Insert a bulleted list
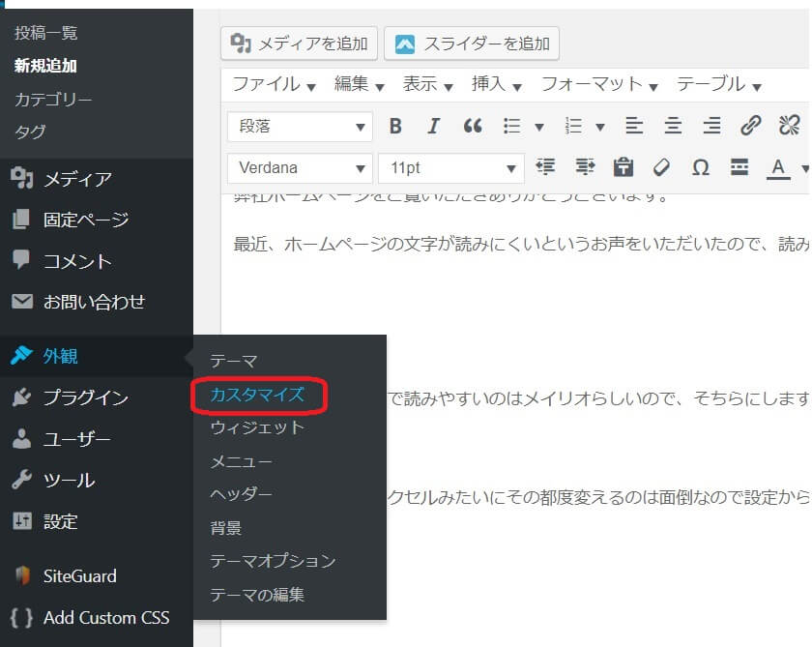 511,126
